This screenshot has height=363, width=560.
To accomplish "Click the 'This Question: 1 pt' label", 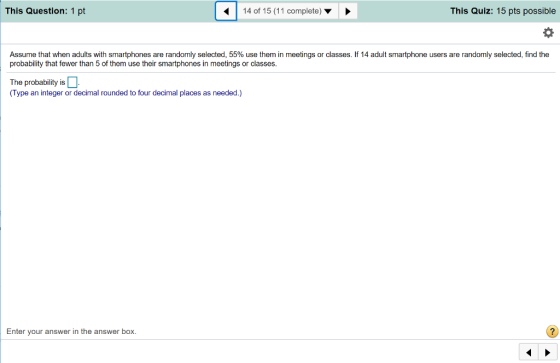I will [x=45, y=11].
